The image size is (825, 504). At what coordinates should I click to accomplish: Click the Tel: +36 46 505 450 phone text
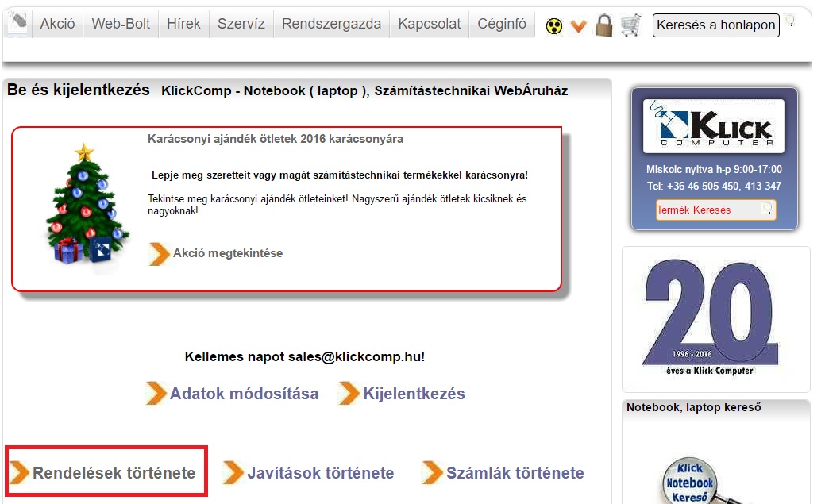(x=714, y=186)
